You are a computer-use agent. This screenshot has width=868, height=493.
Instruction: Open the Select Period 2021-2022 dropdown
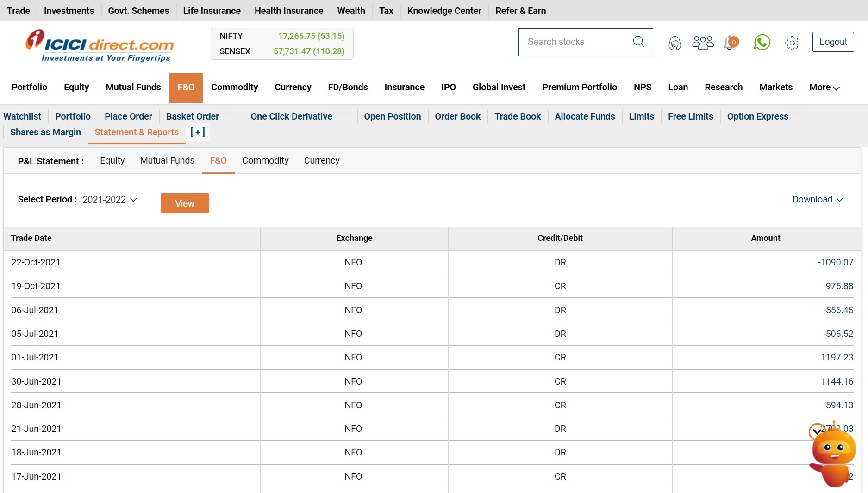[x=110, y=200]
